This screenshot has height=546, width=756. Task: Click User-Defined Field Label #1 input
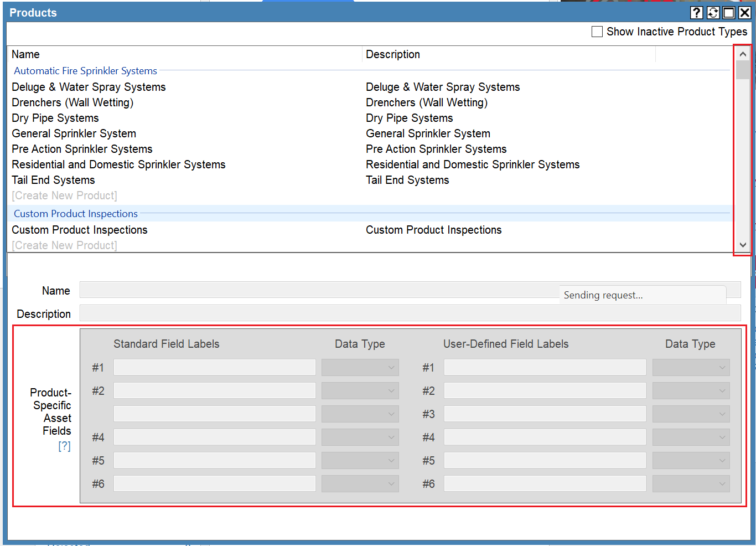[x=545, y=367]
